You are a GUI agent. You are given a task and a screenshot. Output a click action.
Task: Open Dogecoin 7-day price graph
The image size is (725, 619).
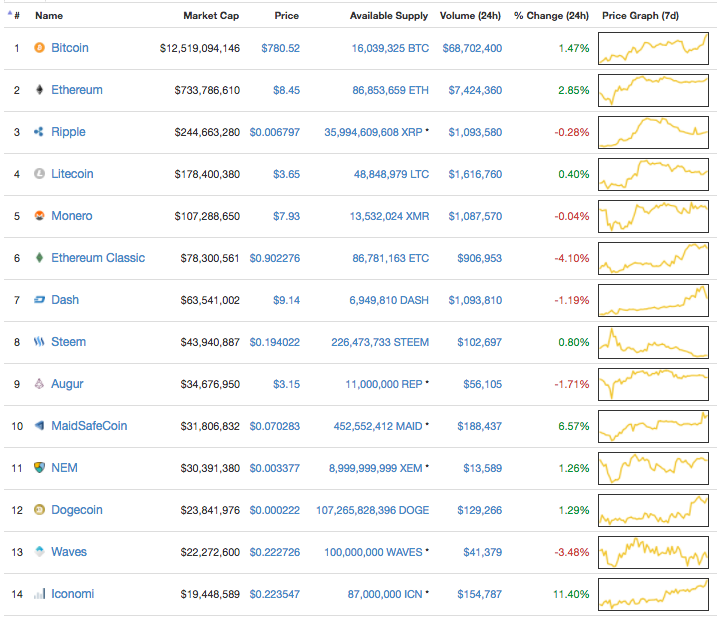(653, 510)
